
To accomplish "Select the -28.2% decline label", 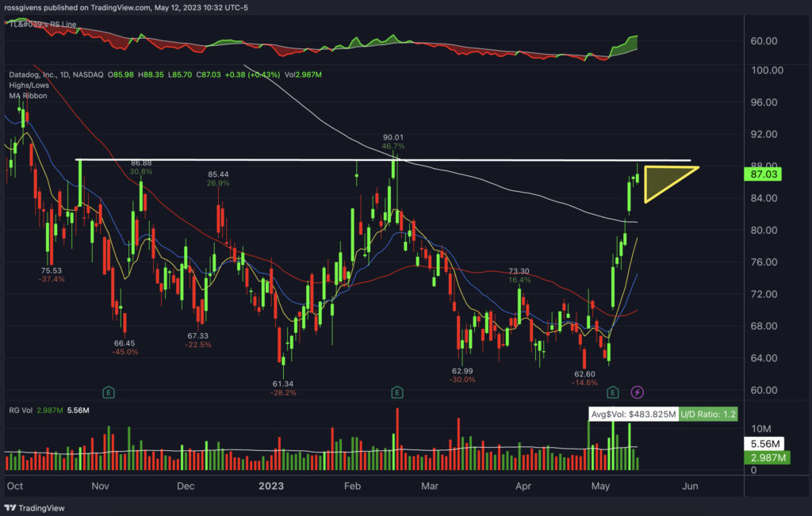I will coord(283,393).
